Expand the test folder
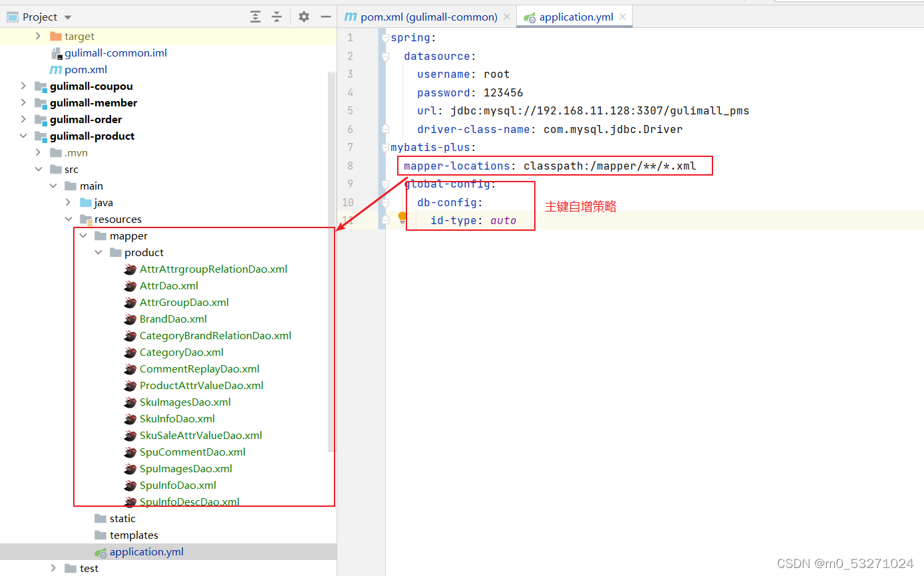 pyautogui.click(x=53, y=568)
